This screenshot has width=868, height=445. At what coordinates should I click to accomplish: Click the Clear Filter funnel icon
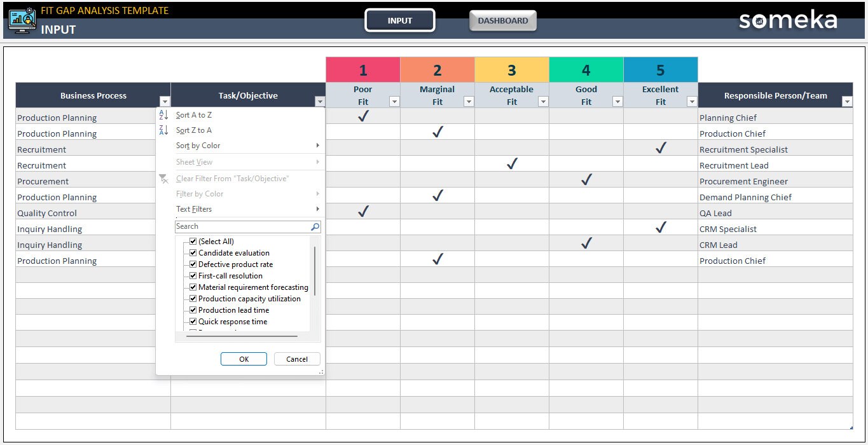(x=163, y=179)
